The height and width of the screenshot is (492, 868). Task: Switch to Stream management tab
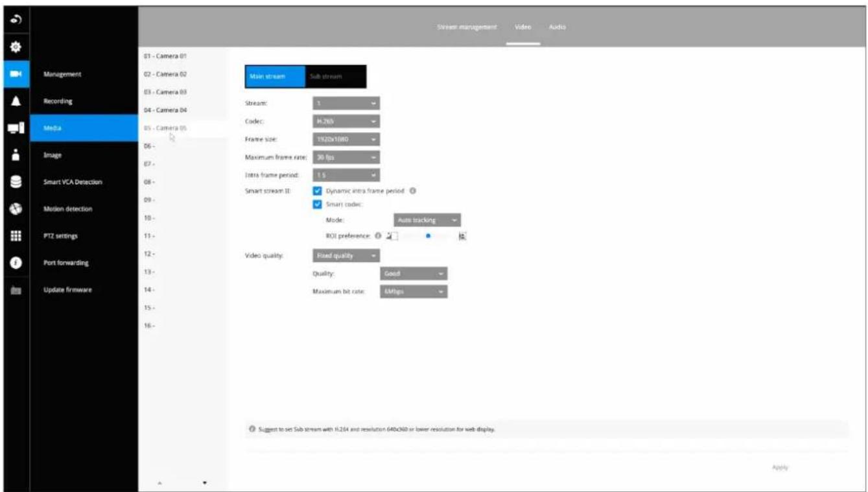pyautogui.click(x=467, y=27)
